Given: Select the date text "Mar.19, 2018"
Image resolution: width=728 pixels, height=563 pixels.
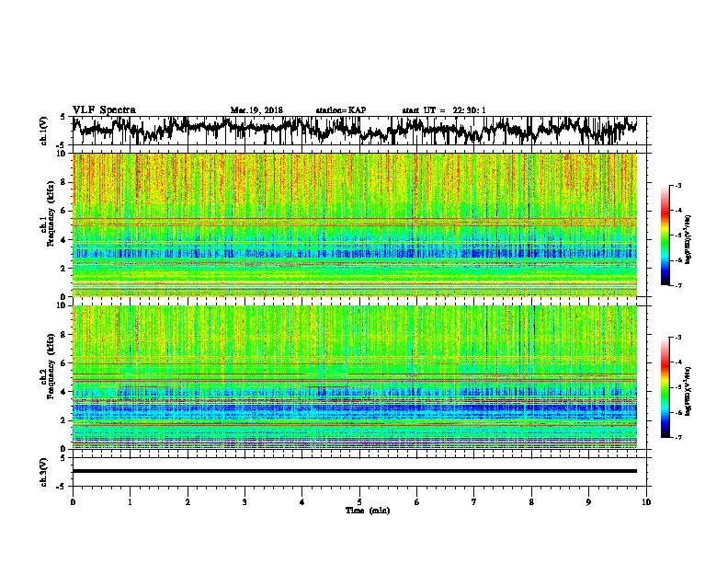Looking at the screenshot, I should (x=256, y=110).
